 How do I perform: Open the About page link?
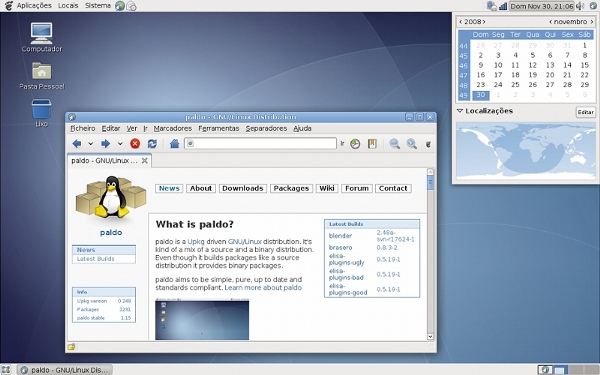click(201, 188)
